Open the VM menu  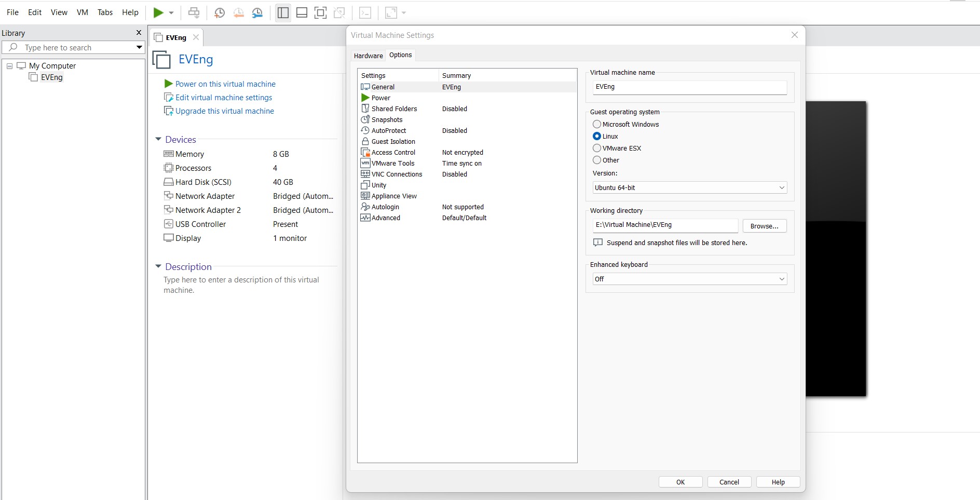[x=83, y=12]
